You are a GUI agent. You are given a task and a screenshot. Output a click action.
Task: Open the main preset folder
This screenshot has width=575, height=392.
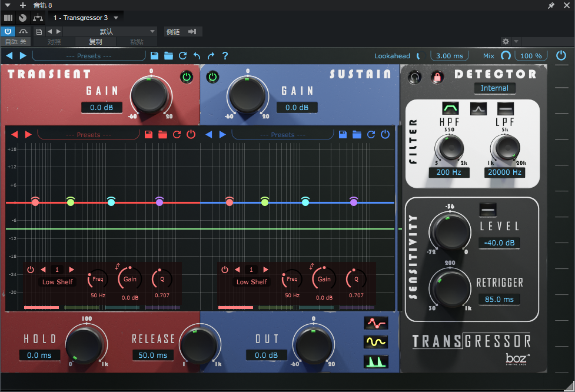pyautogui.click(x=169, y=56)
